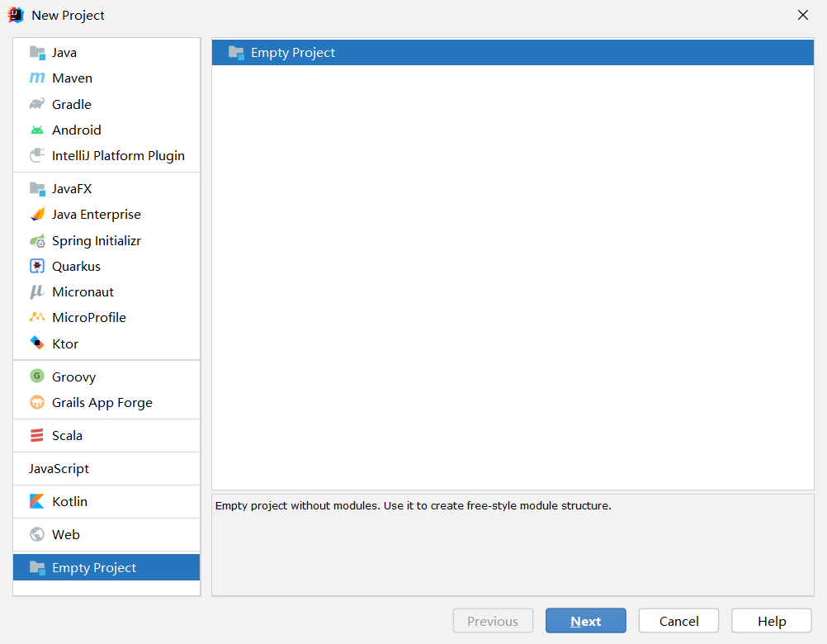
Task: Select Java Enterprise label
Action: pyautogui.click(x=97, y=214)
